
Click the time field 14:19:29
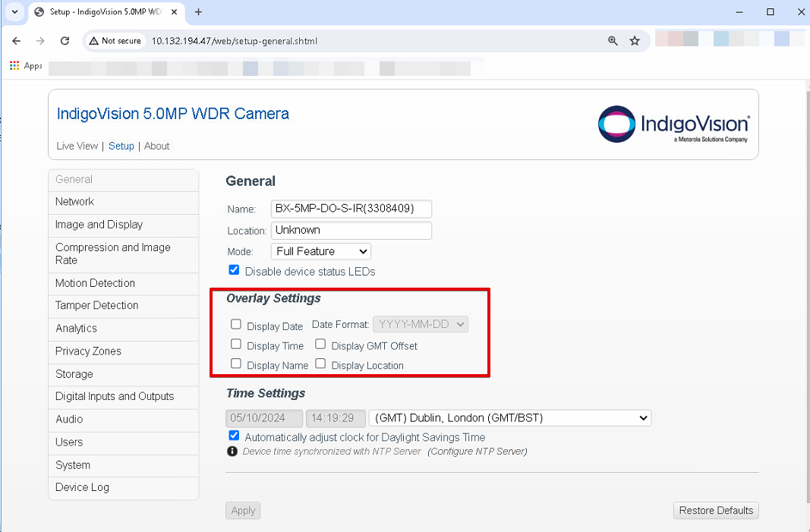pos(336,418)
